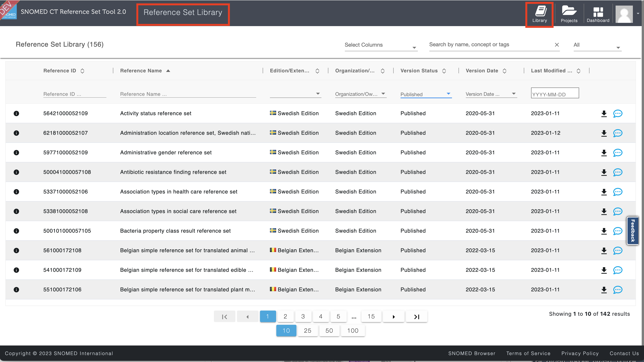Open feedback chat for Activity status reference set
Screen dimensions: 644x362
click(618, 114)
